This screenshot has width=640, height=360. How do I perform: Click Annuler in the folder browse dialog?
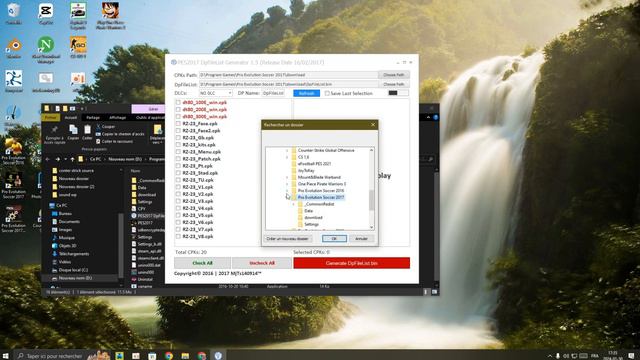click(361, 238)
